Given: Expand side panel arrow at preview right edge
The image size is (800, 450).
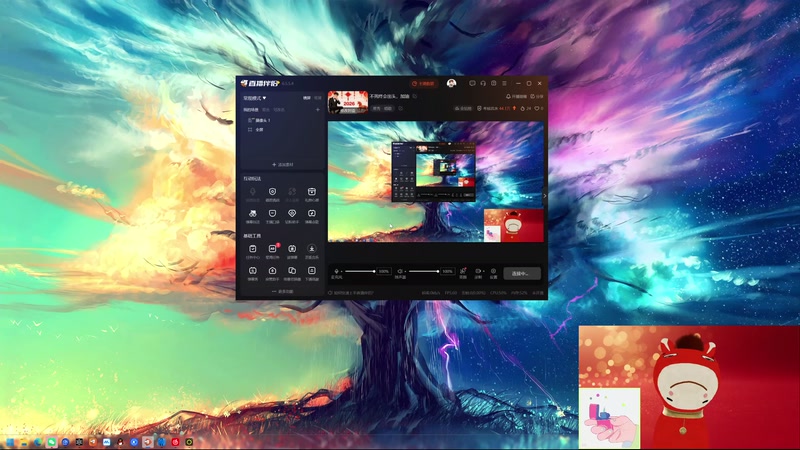Looking at the screenshot, I should tap(545, 196).
